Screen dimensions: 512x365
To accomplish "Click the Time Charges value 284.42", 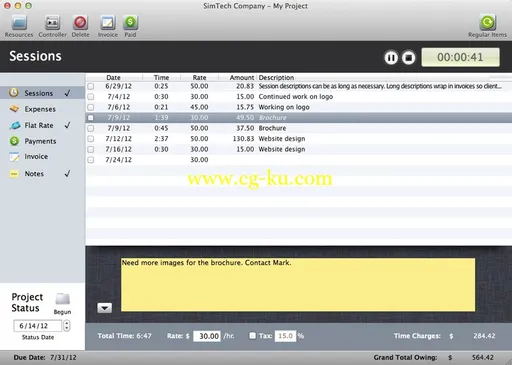I will pos(484,336).
